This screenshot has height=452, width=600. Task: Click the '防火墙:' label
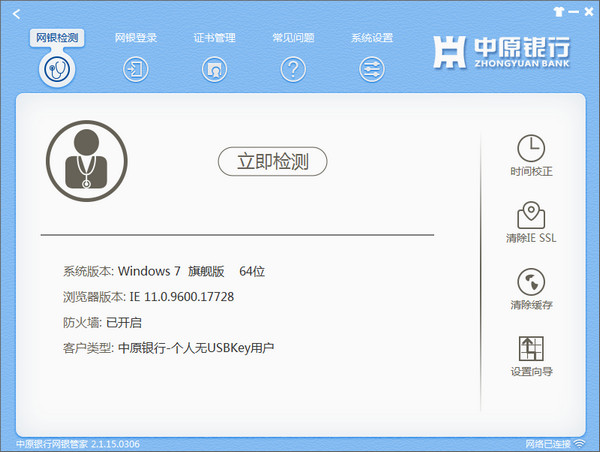point(82,323)
